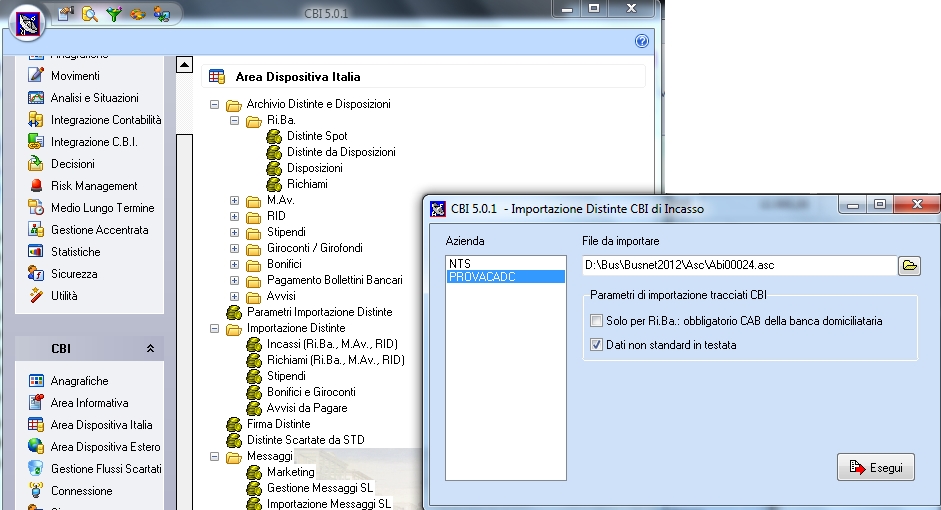This screenshot has height=510, width=941.
Task: Click the Area Dispositiva Italia header icon
Action: point(217,77)
